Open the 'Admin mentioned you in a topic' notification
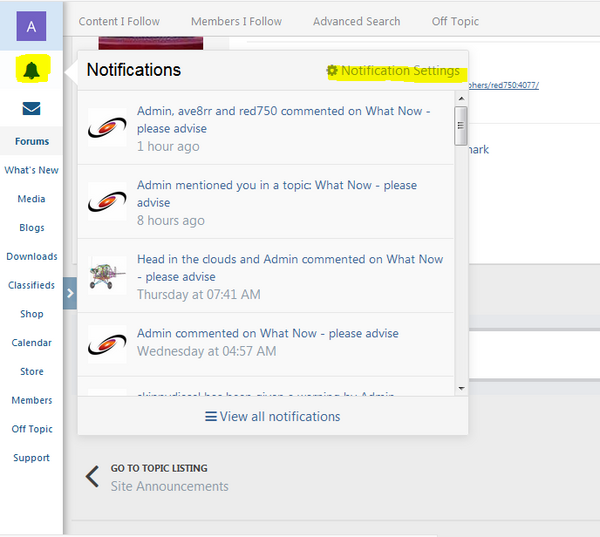This screenshot has width=600, height=537. click(x=277, y=193)
